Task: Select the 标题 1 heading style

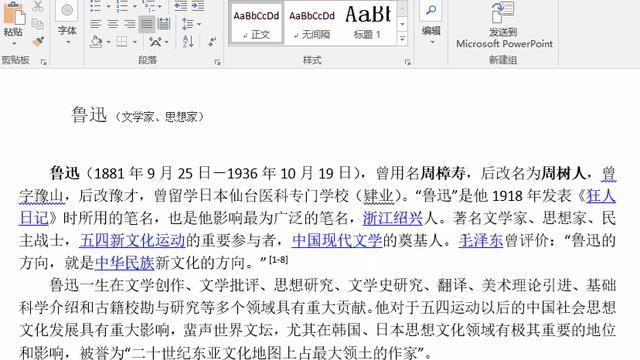Action: [367, 22]
